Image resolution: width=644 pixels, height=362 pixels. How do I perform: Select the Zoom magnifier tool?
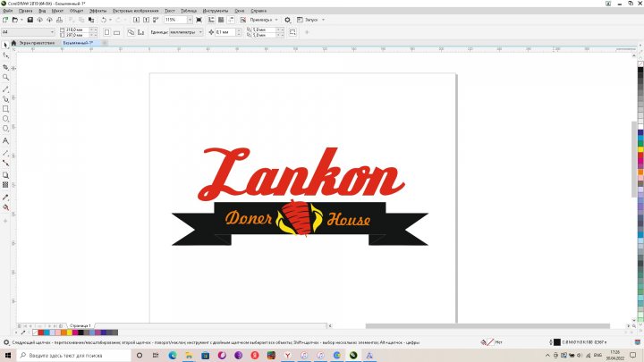[5, 77]
